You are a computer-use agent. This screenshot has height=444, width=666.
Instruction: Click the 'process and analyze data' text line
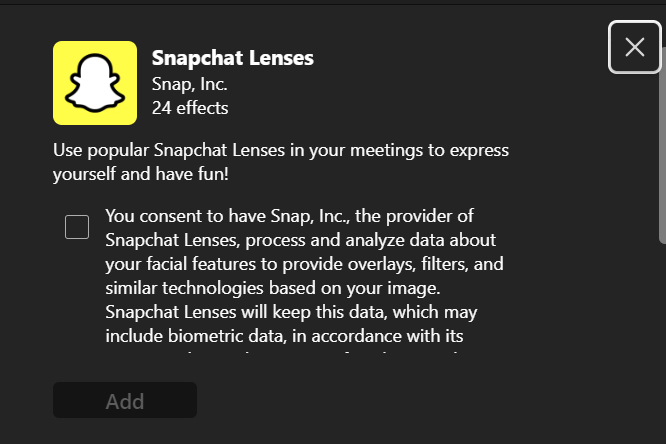tap(300, 240)
